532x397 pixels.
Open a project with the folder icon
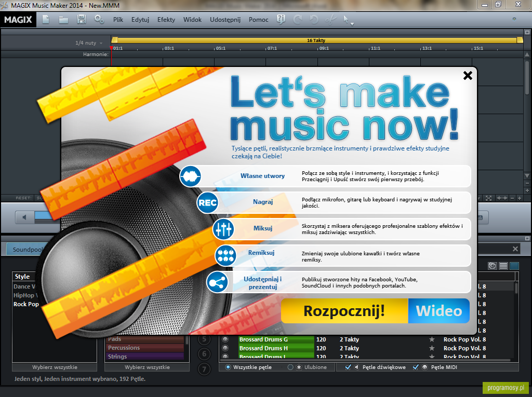click(x=63, y=20)
